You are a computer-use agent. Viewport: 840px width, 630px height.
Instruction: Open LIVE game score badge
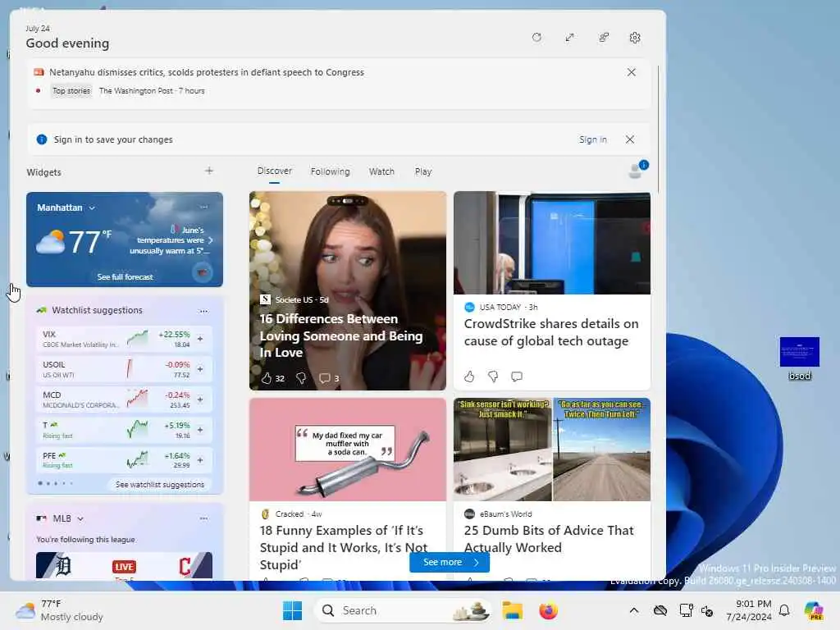pos(124,567)
